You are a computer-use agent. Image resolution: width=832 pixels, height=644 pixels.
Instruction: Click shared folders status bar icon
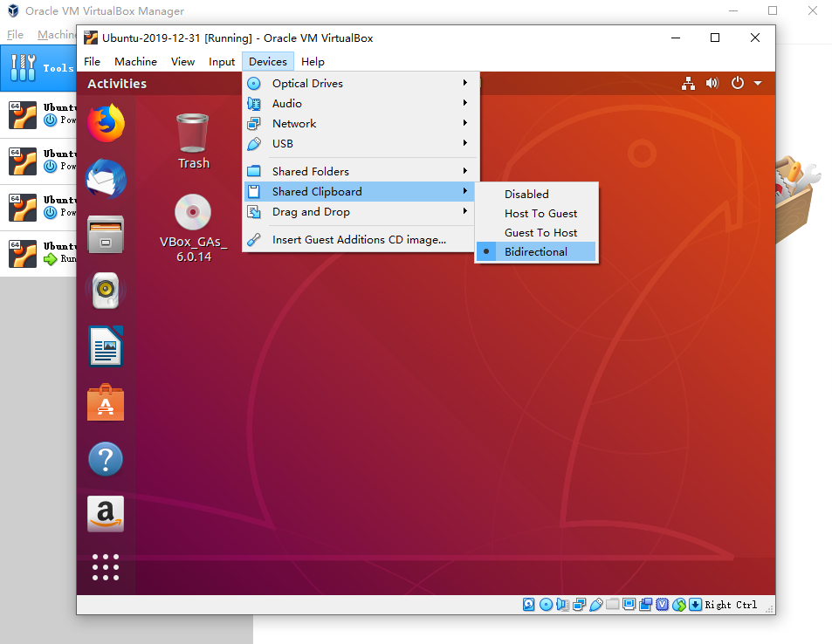click(x=612, y=604)
